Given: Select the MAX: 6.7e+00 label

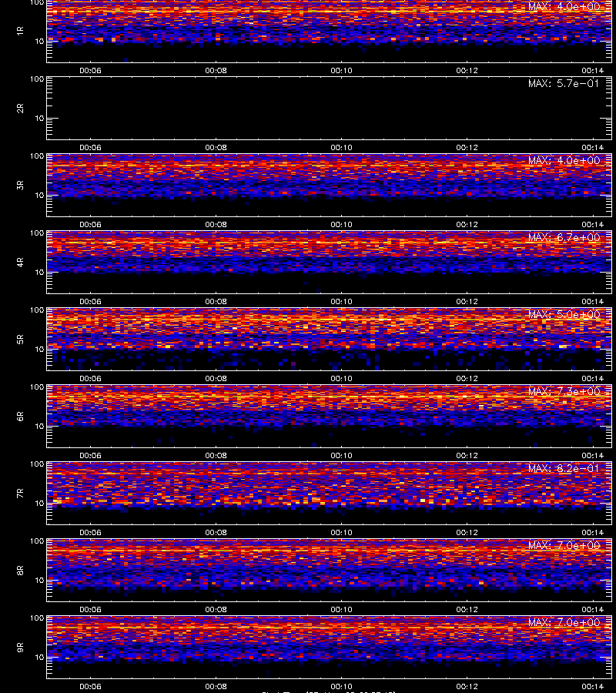Looking at the screenshot, I should coord(564,237).
